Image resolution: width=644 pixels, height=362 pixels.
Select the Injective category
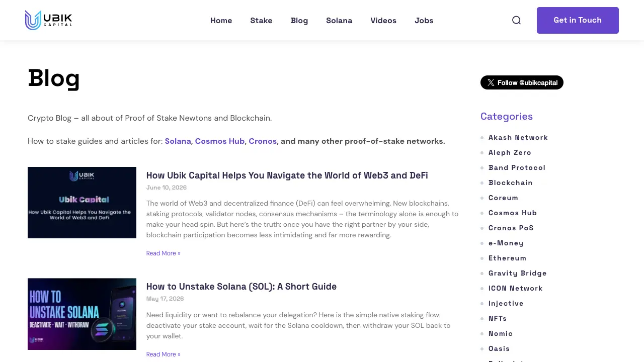tap(506, 303)
